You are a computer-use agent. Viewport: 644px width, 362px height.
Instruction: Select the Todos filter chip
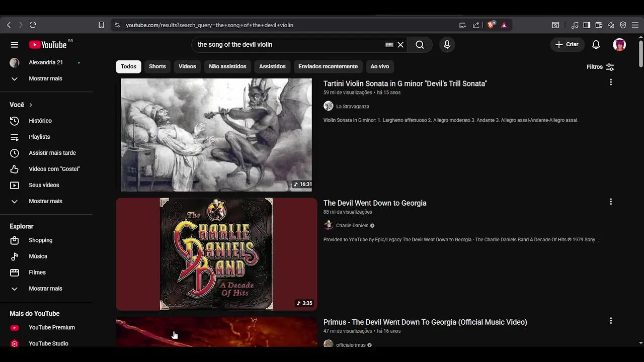(128, 66)
